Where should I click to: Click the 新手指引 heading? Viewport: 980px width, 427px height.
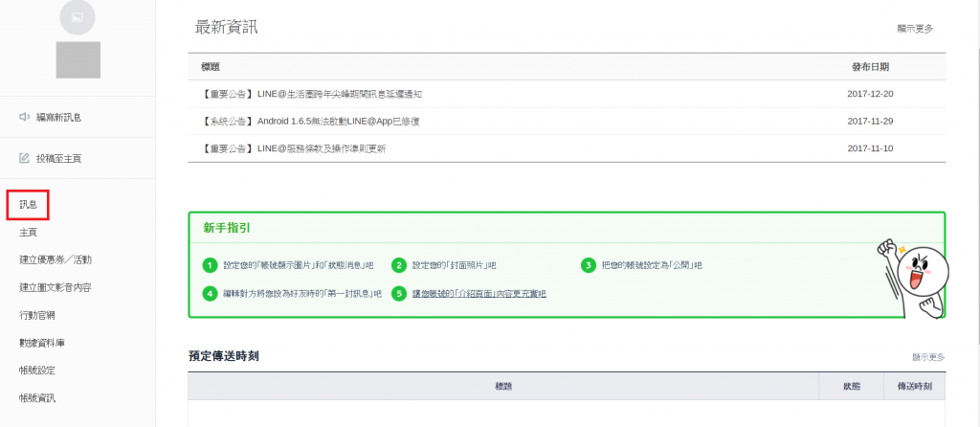tap(227, 228)
